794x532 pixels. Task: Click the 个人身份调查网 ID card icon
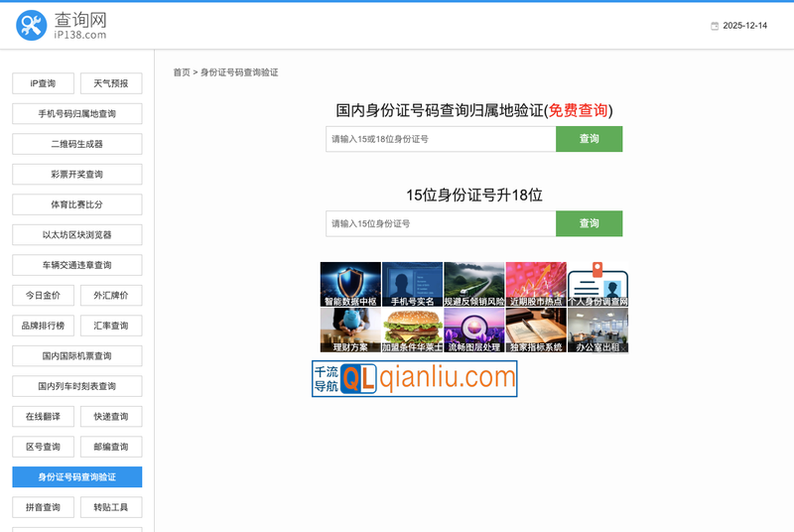(x=597, y=284)
